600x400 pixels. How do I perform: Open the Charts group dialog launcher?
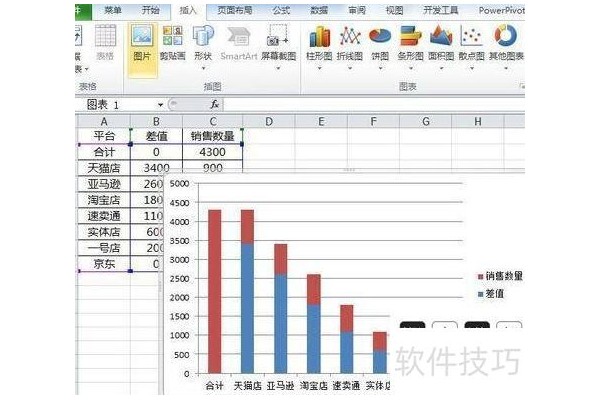tap(522, 87)
